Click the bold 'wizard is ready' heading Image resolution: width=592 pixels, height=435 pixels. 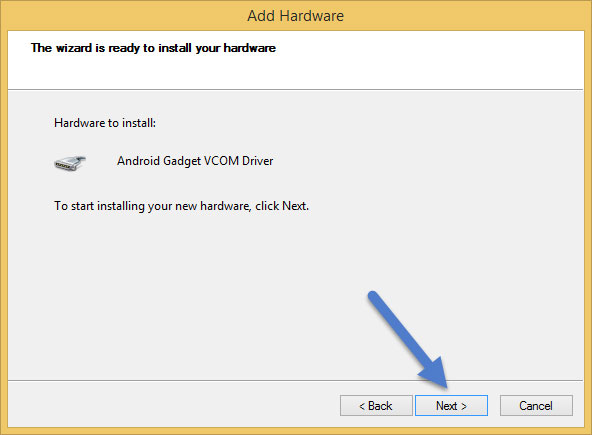153,48
